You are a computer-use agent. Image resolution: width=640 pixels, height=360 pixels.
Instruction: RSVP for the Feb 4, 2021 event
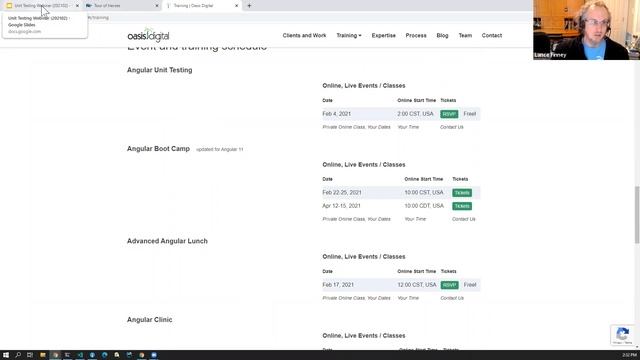449,114
